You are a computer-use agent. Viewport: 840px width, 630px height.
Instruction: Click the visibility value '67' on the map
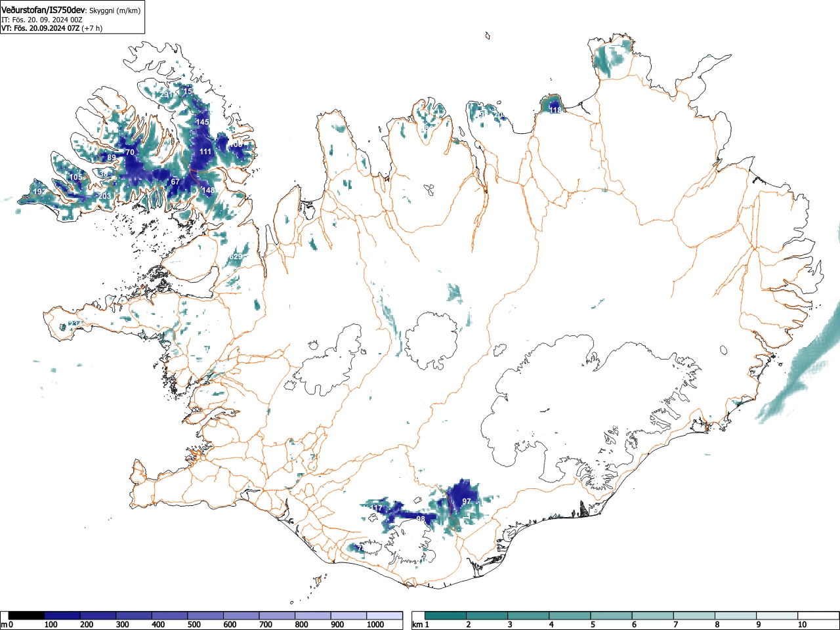pyautogui.click(x=175, y=182)
